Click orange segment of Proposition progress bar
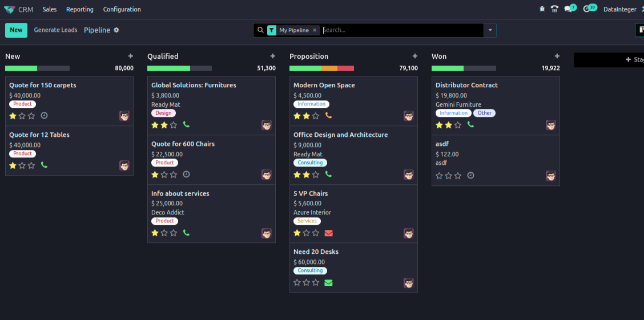This screenshot has height=320, width=644. 329,68
